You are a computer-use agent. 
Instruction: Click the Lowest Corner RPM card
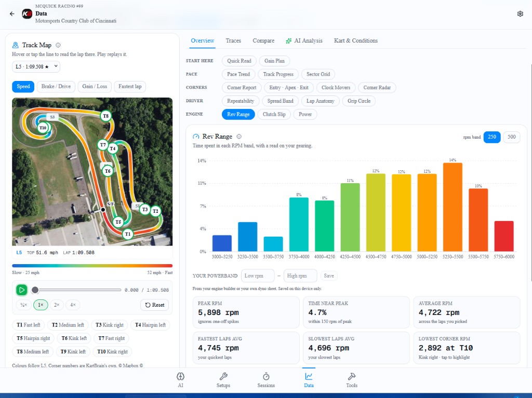click(x=467, y=348)
